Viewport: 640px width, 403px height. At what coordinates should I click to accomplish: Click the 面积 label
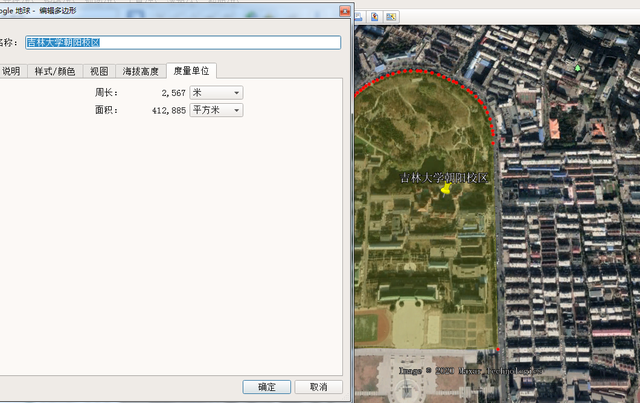pyautogui.click(x=106, y=110)
